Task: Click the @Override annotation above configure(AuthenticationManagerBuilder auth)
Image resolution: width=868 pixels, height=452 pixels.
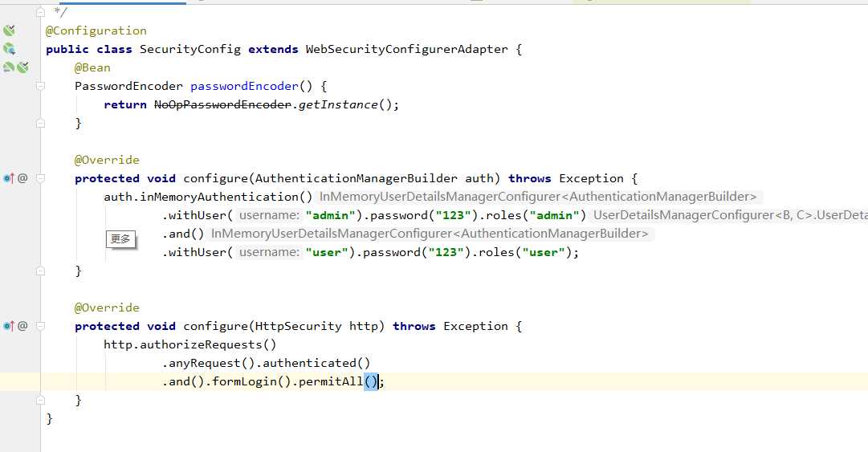Action: tap(107, 160)
